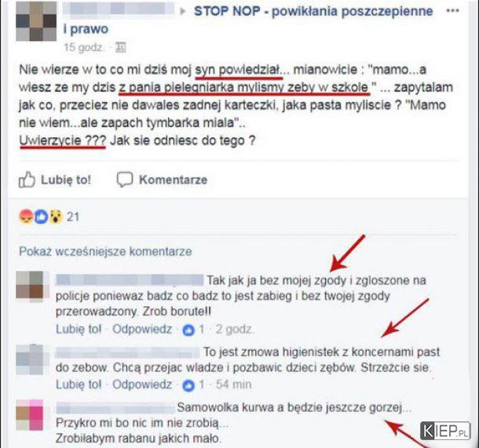479x448 pixels.
Task: Click the wow reaction emoji
Action: pos(56,217)
